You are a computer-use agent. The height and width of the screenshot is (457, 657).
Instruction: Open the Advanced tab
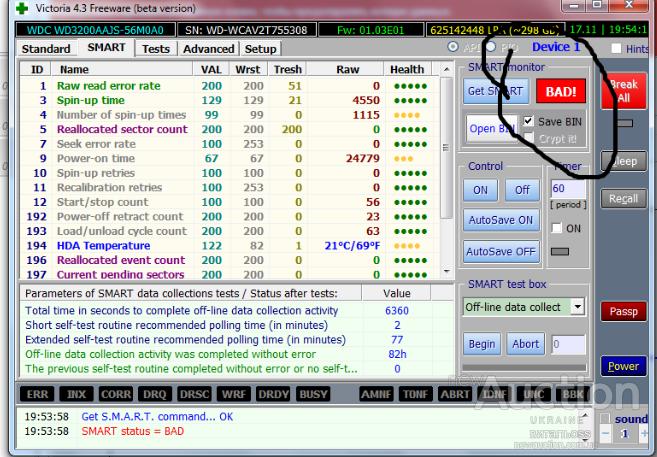tap(208, 49)
